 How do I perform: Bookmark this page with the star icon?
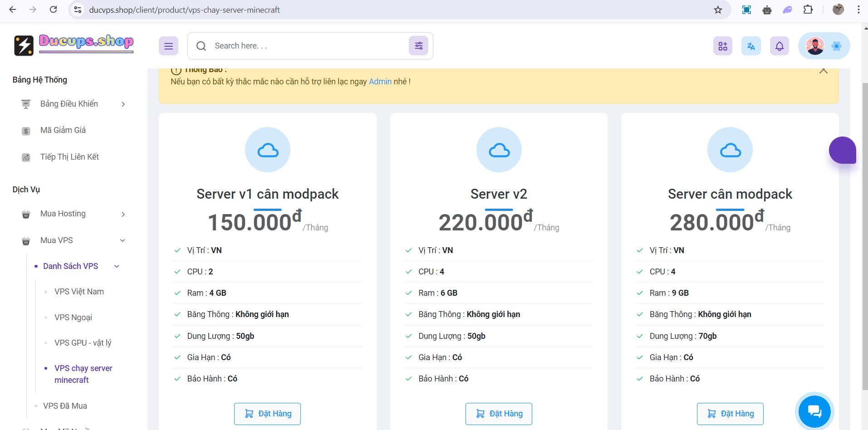click(x=718, y=10)
